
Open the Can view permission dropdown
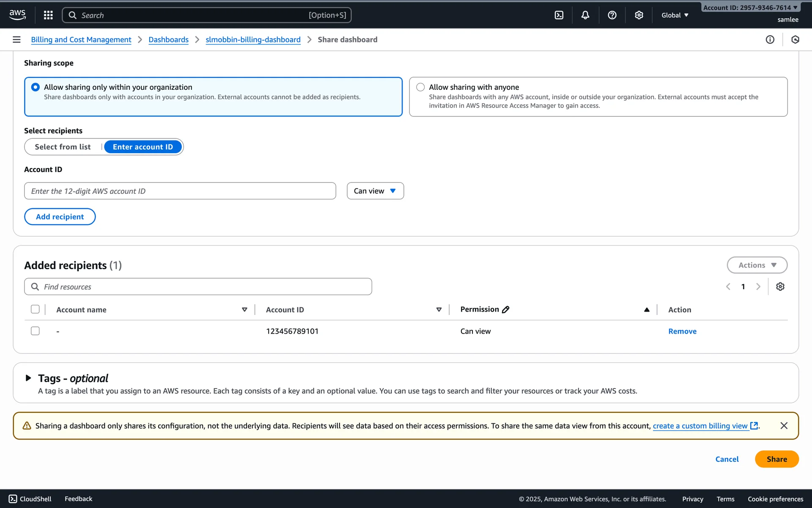coord(375,191)
